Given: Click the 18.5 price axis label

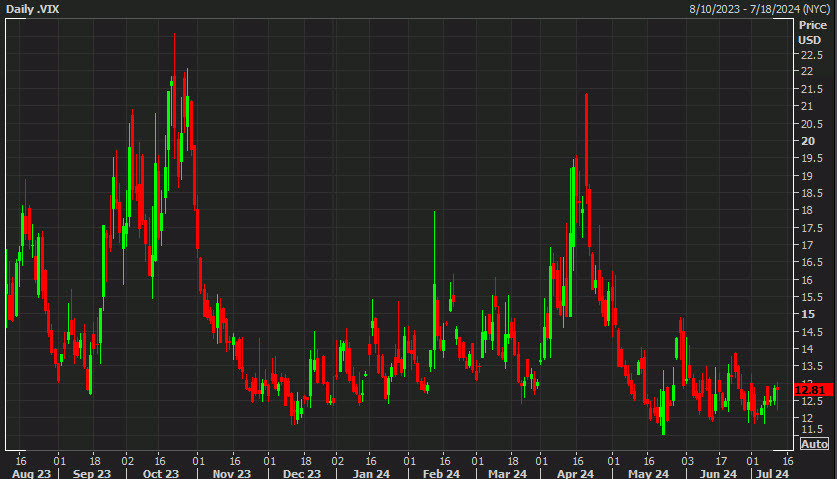Looking at the screenshot, I should (811, 193).
